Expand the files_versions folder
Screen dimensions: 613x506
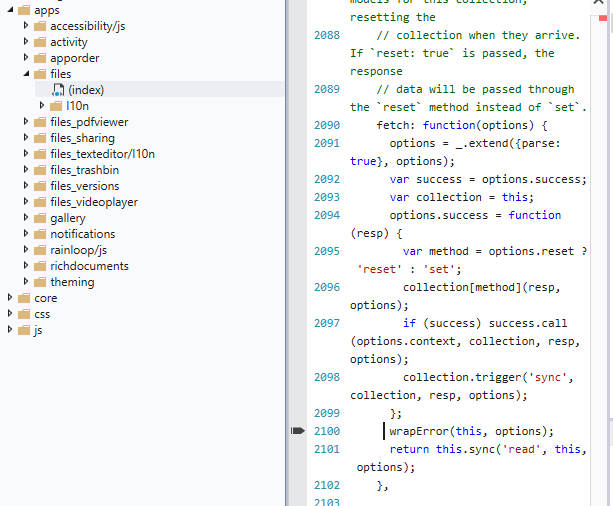click(x=26, y=186)
